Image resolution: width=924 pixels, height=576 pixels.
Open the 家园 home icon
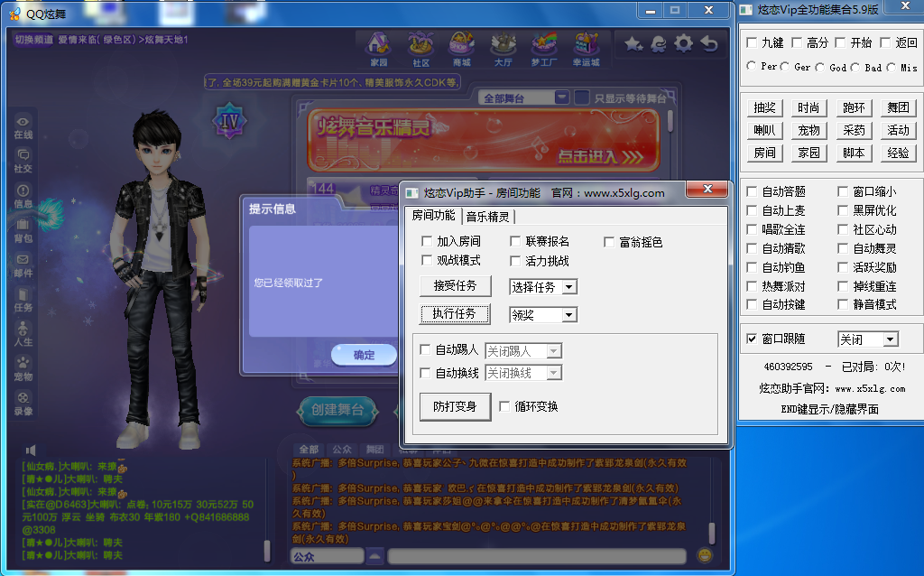tap(378, 50)
